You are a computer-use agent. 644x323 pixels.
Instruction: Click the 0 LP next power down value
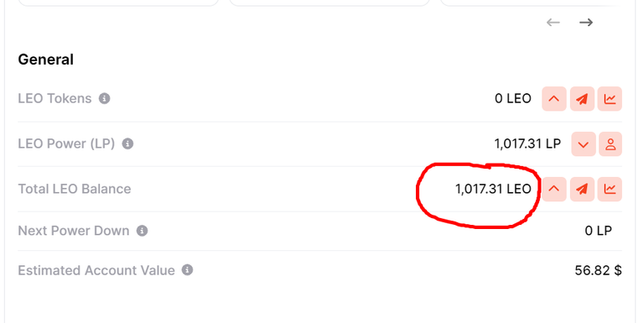pos(599,231)
